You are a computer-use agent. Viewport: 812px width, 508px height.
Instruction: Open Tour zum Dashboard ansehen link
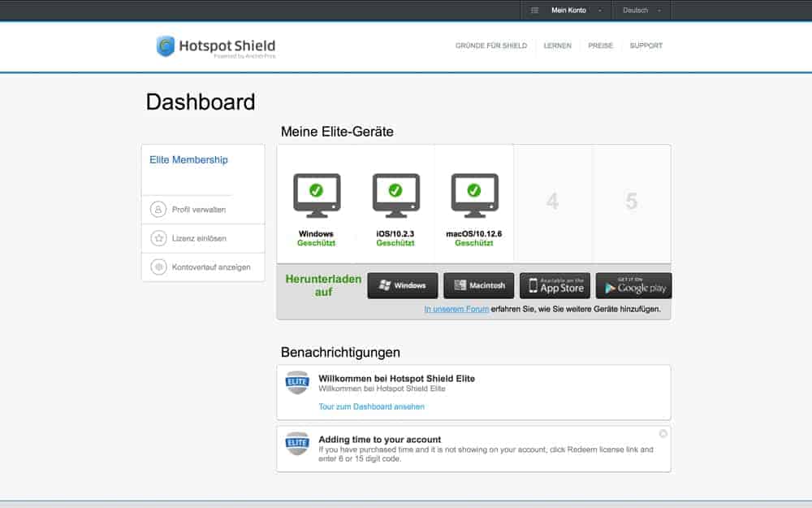[x=371, y=407]
